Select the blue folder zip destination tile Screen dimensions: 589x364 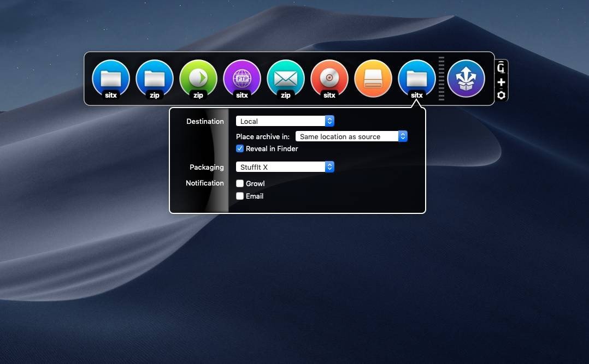tap(155, 79)
